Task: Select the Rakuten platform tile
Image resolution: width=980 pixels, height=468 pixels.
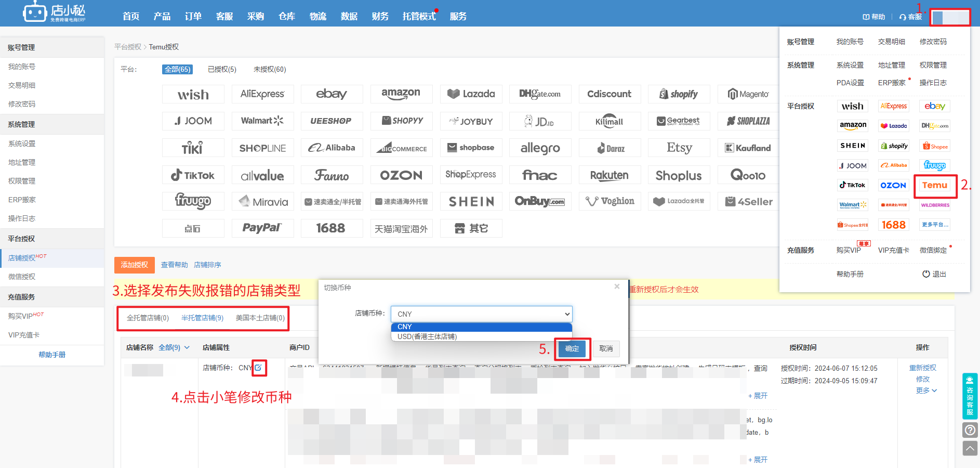Action: pos(610,175)
